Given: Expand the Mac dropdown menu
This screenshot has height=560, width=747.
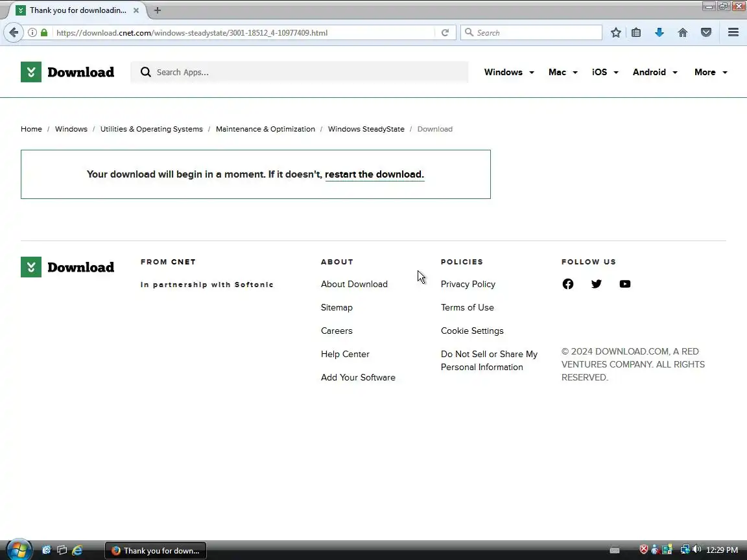Looking at the screenshot, I should pos(563,72).
